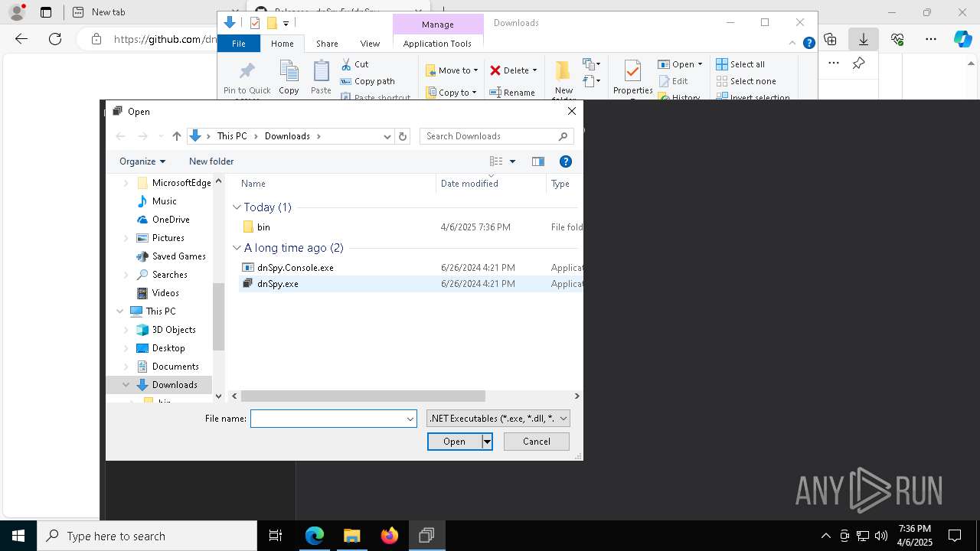Select Videos in the navigation tree

point(165,293)
